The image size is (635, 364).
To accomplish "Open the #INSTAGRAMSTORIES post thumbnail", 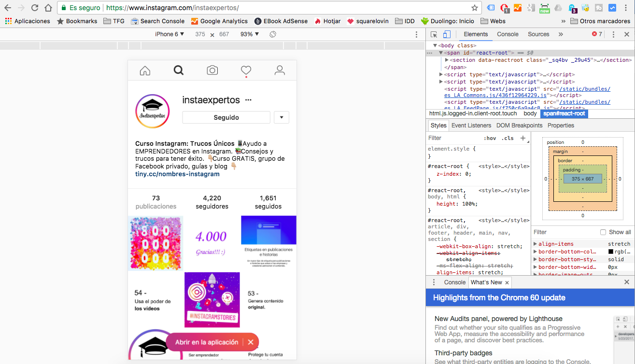I will (212, 300).
